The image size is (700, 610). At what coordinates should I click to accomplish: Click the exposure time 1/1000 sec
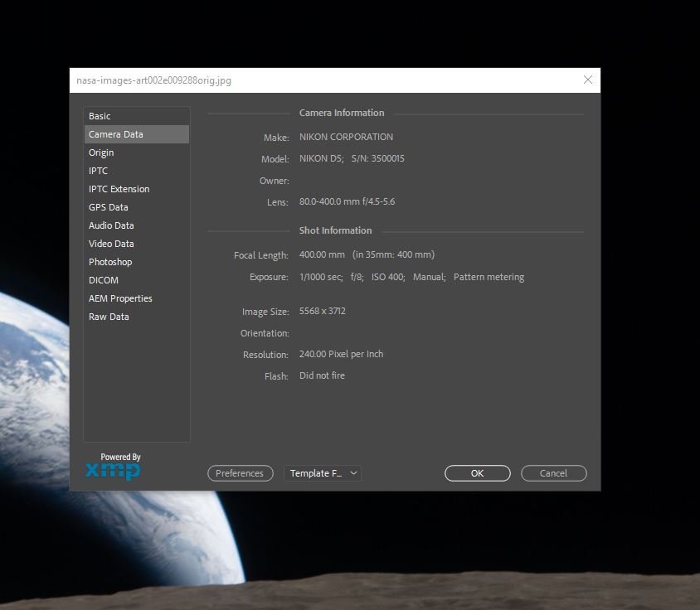click(x=320, y=277)
